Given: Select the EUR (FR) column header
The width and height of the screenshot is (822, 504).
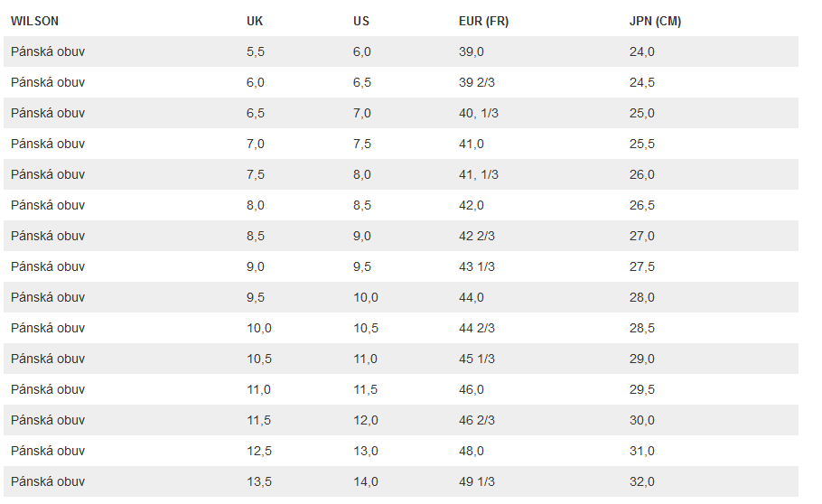Looking at the screenshot, I should click(x=483, y=21).
